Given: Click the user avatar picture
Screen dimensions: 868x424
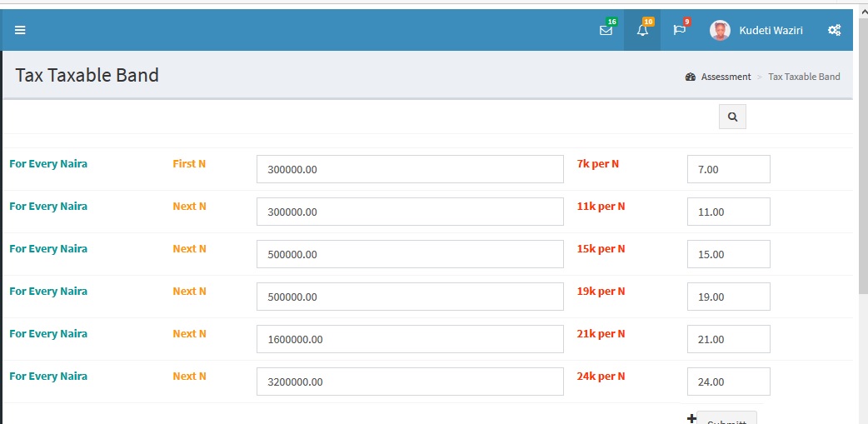Looking at the screenshot, I should pyautogui.click(x=720, y=30).
